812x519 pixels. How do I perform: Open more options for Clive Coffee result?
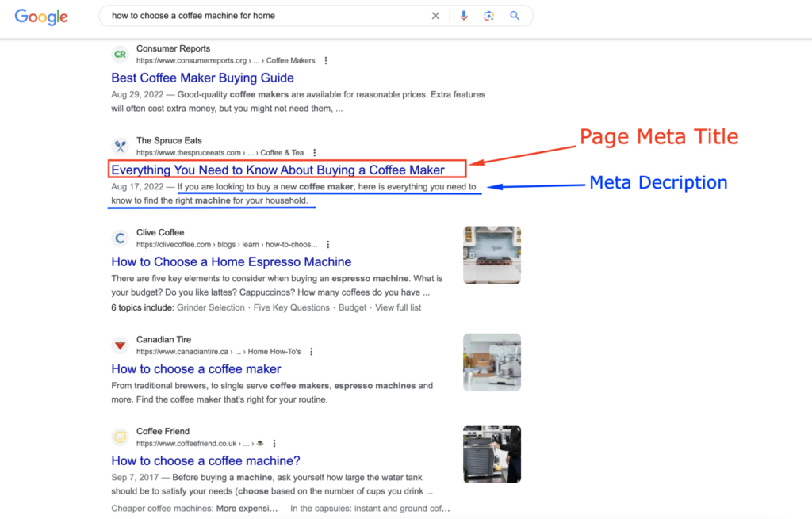[x=327, y=244]
